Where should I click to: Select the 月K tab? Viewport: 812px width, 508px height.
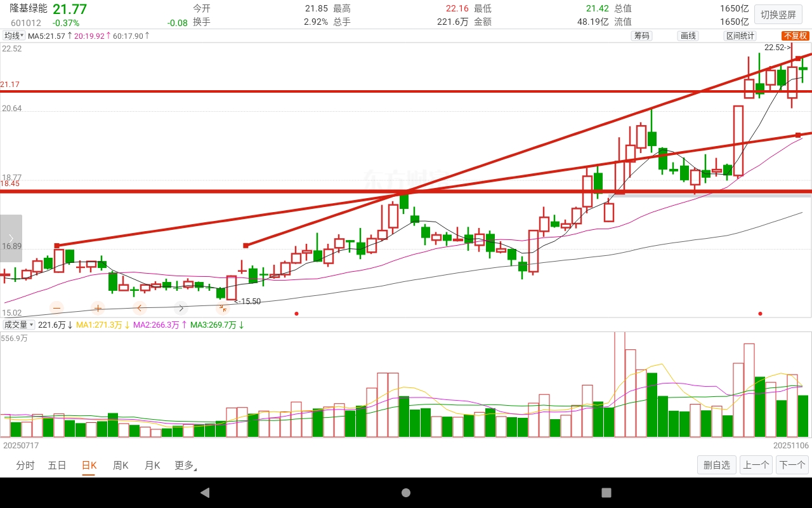click(152, 465)
